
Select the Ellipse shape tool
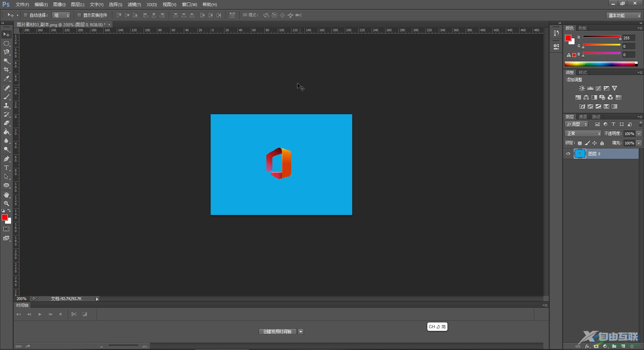coord(6,185)
